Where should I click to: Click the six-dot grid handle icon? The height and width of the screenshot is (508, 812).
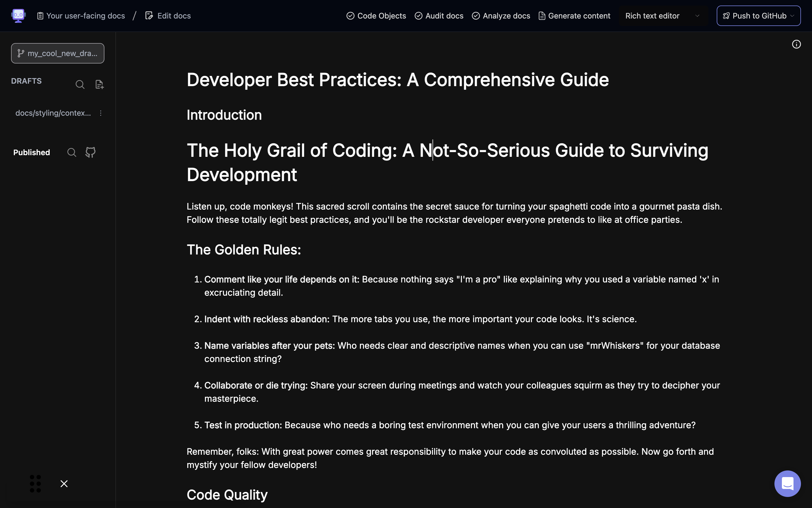point(35,483)
